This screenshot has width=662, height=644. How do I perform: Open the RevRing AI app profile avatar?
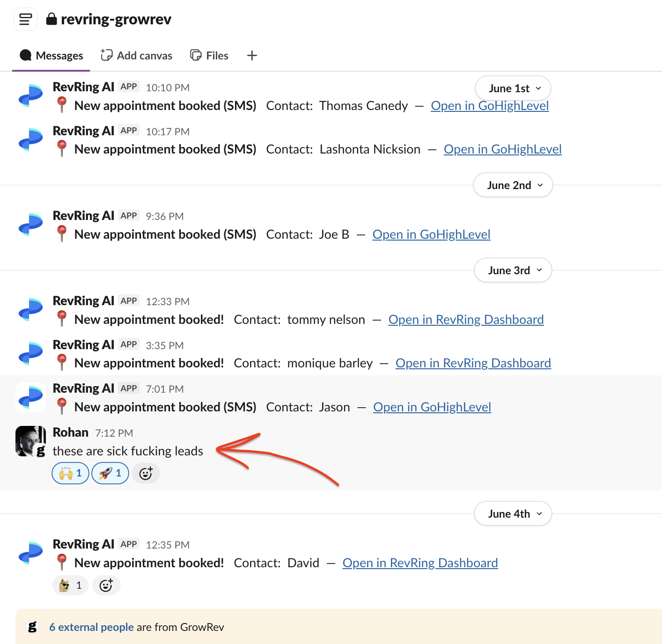point(30,95)
